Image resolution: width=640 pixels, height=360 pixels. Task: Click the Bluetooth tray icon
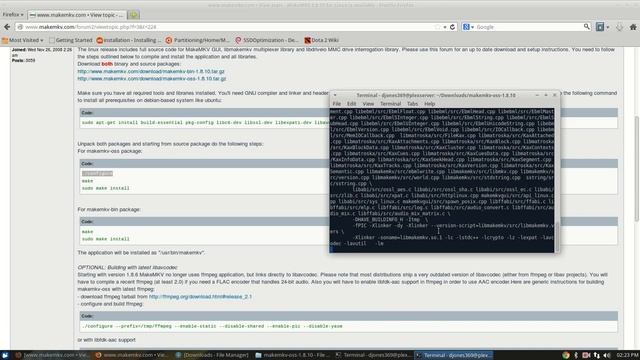click(x=576, y=355)
